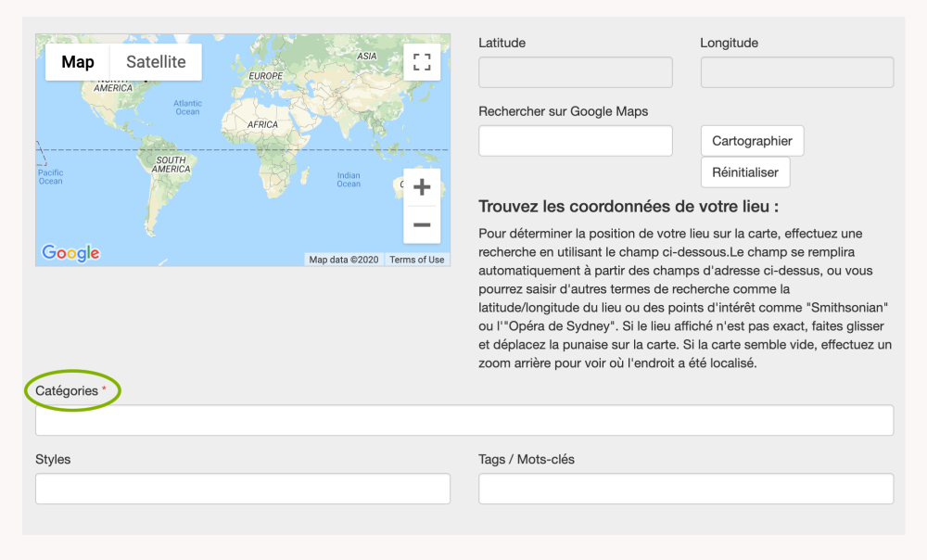
Task: Click the Réinitialiser button
Action: click(745, 172)
